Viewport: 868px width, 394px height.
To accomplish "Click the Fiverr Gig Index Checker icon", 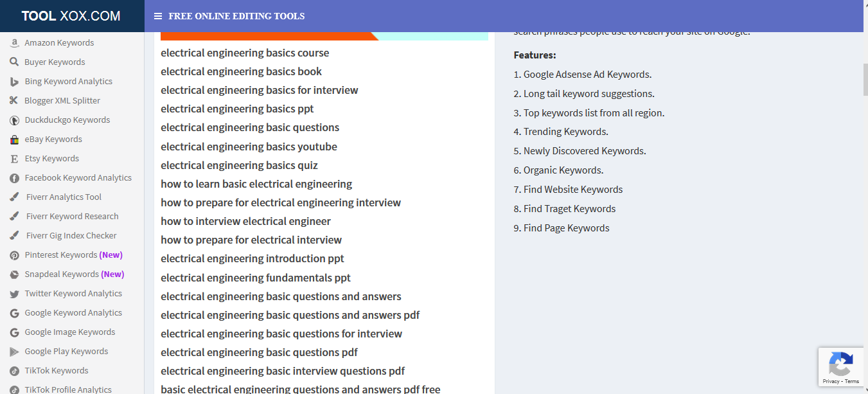I will point(14,236).
